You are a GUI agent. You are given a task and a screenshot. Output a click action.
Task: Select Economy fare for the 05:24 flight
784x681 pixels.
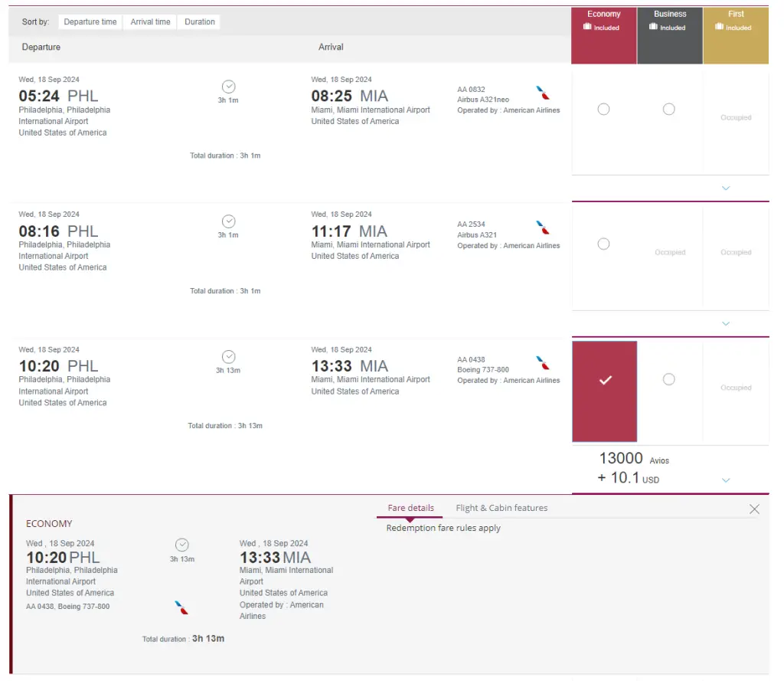point(603,110)
